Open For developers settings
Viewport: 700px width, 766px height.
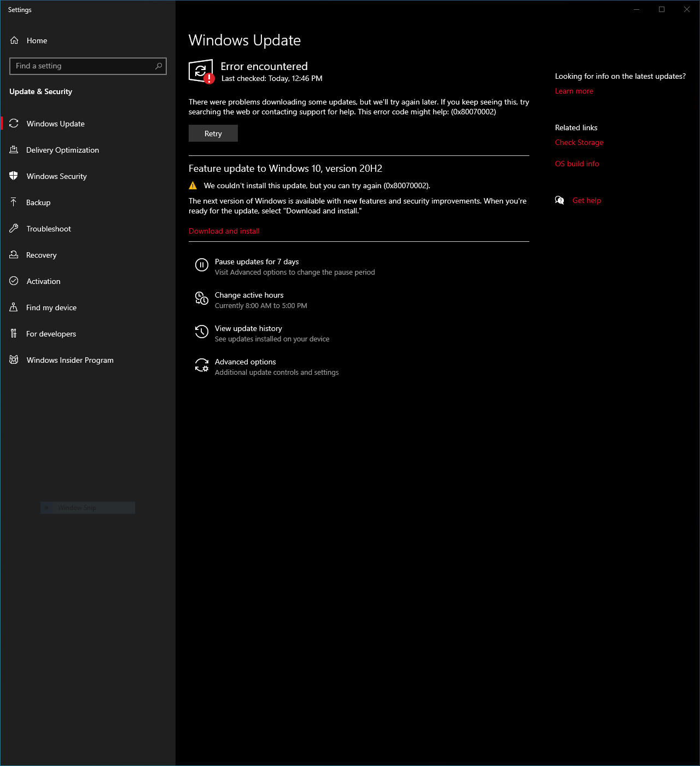[x=87, y=334]
